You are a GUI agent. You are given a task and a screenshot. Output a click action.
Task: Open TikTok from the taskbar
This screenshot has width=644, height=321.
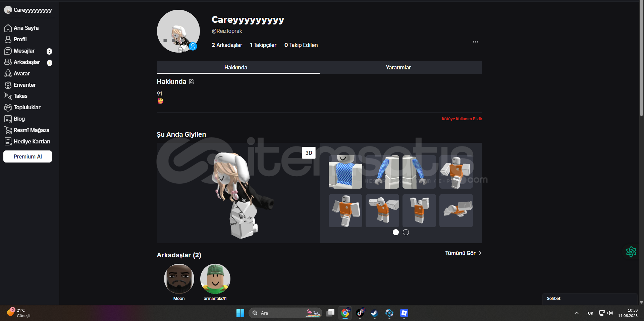[x=360, y=313]
